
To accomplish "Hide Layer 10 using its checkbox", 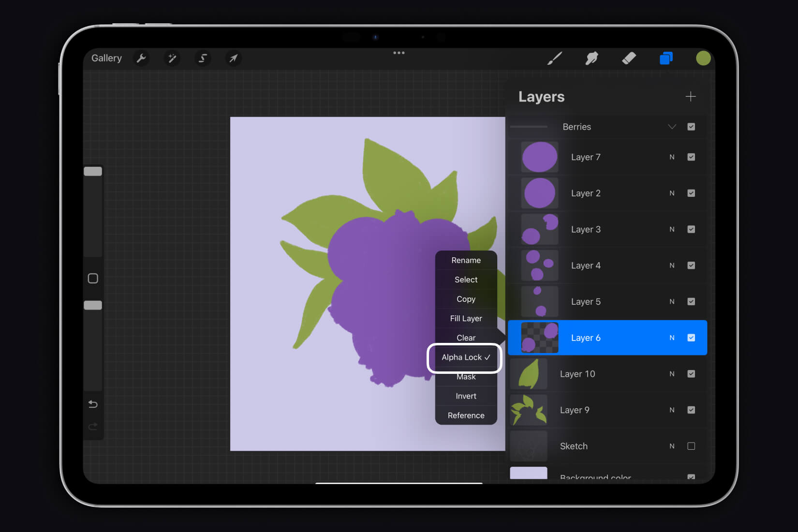I will pos(691,374).
